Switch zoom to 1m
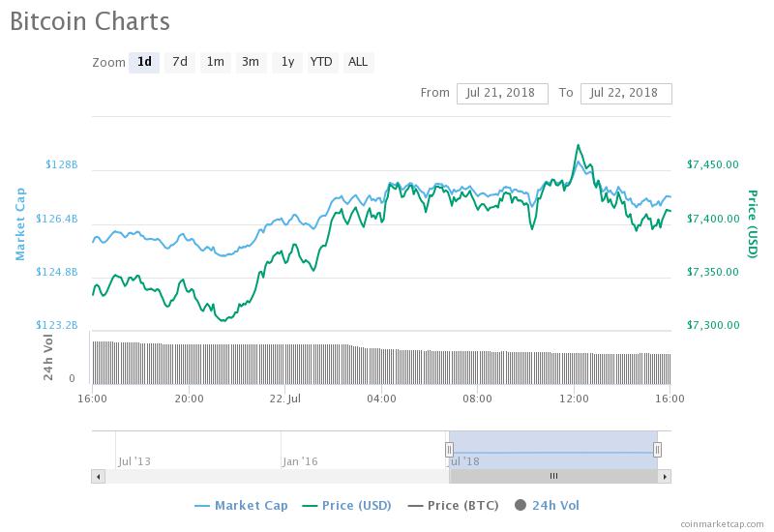The width and height of the screenshot is (774, 532). tap(215, 62)
